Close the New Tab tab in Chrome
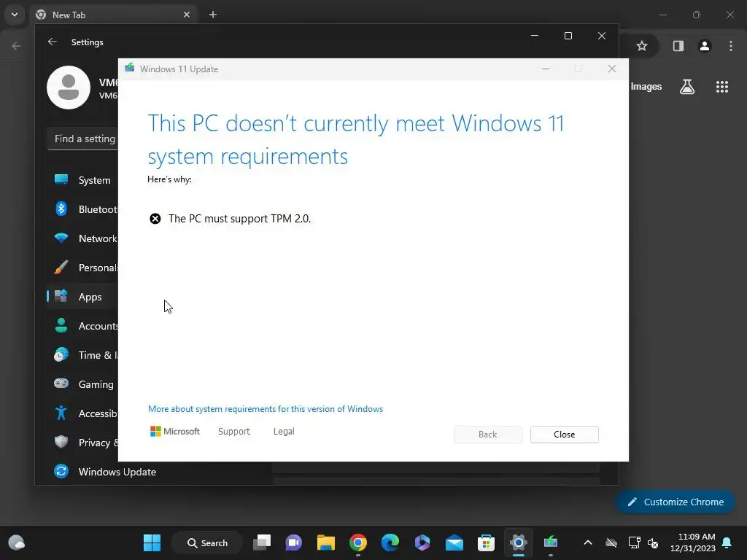Screen dimensions: 747x560 pos(187,15)
